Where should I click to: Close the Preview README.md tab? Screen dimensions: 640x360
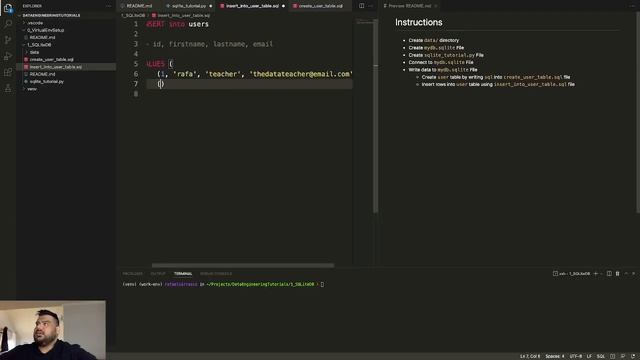click(x=436, y=6)
